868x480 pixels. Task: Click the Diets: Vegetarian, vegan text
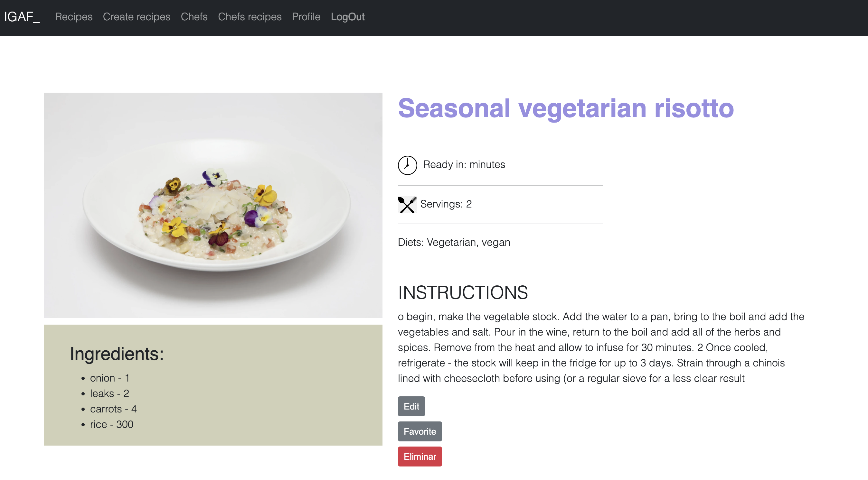[454, 242]
